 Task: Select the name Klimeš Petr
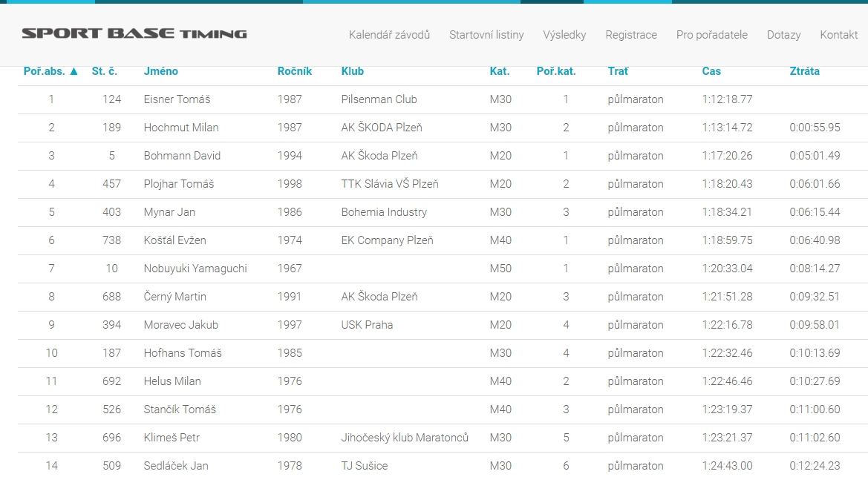[172, 438]
